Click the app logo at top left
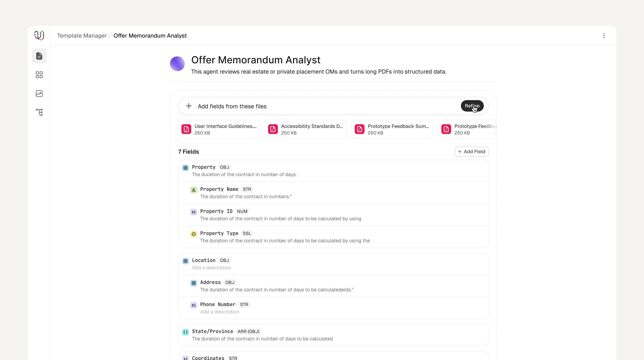This screenshot has width=644, height=360. coord(39,35)
